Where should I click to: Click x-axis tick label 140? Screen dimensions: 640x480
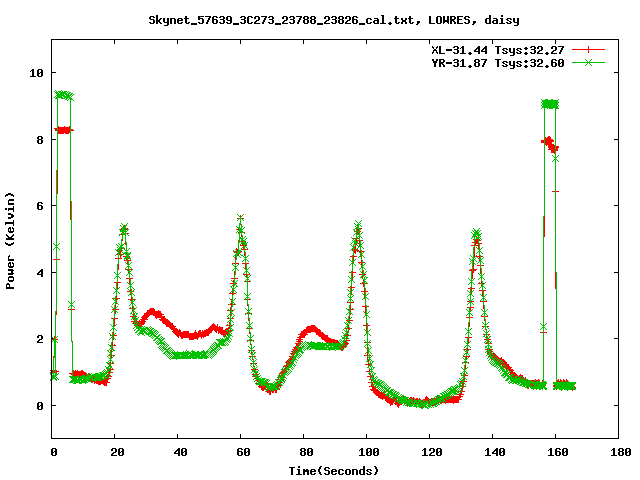[495, 452]
